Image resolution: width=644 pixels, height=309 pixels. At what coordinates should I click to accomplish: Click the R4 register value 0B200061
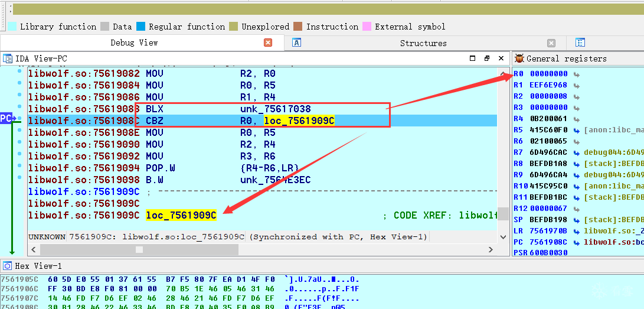click(549, 119)
